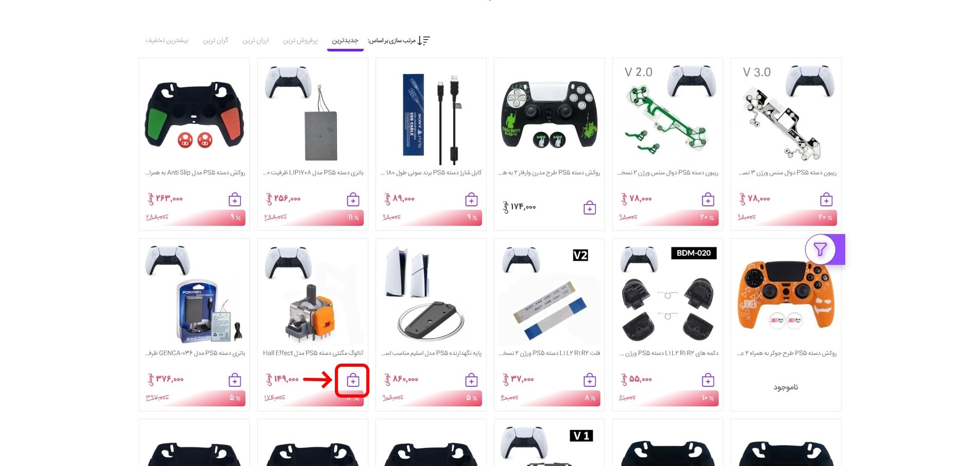
Task: Click the sort order icon
Action: (424, 40)
